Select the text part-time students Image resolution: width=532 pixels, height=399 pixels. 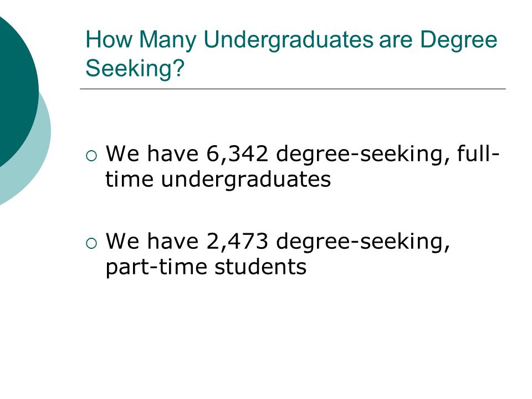206,268
